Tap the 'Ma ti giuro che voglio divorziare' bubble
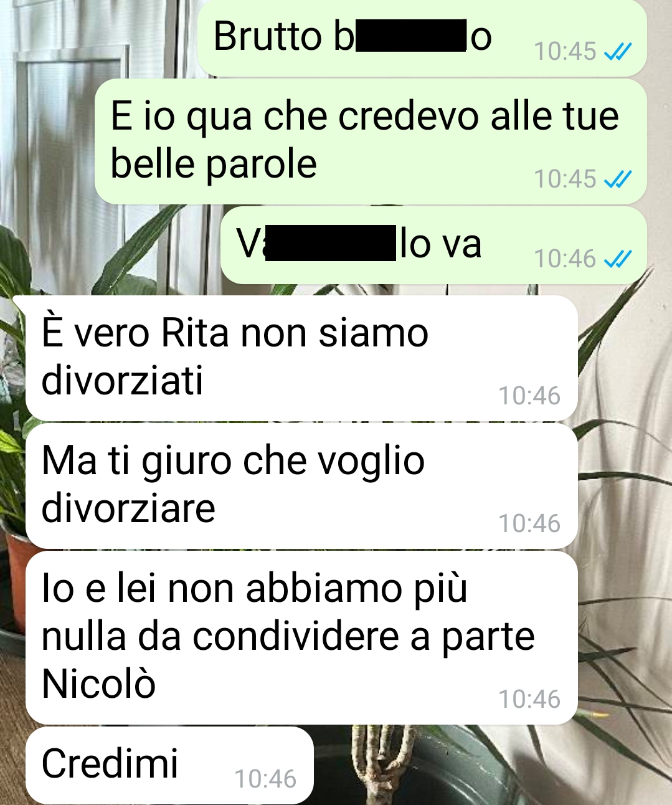This screenshot has height=805, width=672. coord(301,486)
